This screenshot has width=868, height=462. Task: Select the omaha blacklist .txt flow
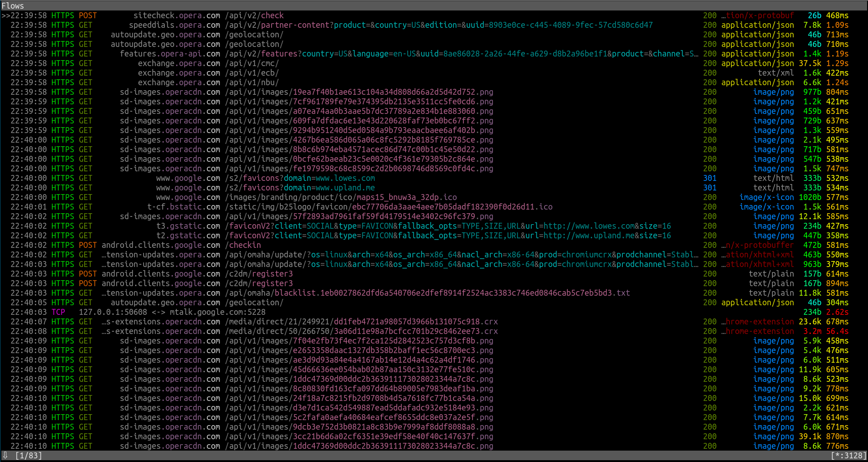click(x=434, y=293)
